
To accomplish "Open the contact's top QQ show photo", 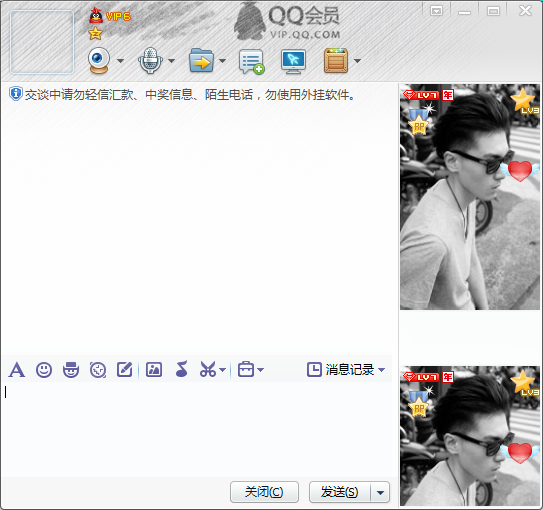I will (470, 197).
